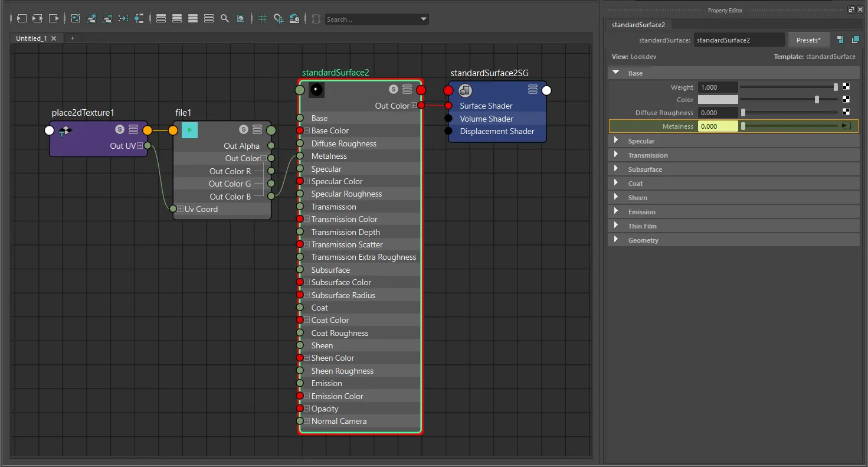This screenshot has width=868, height=467.
Task: Expand Out UV on place2dTexture1
Action: [140, 146]
